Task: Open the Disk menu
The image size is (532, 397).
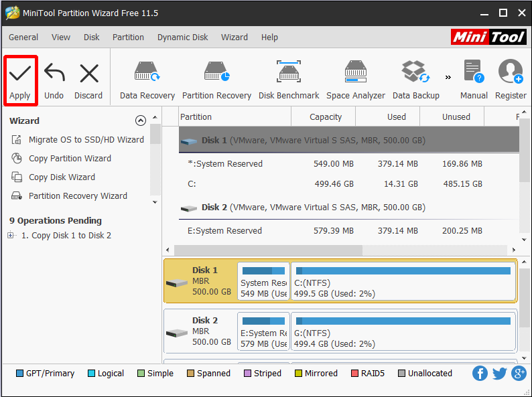Action: click(92, 37)
